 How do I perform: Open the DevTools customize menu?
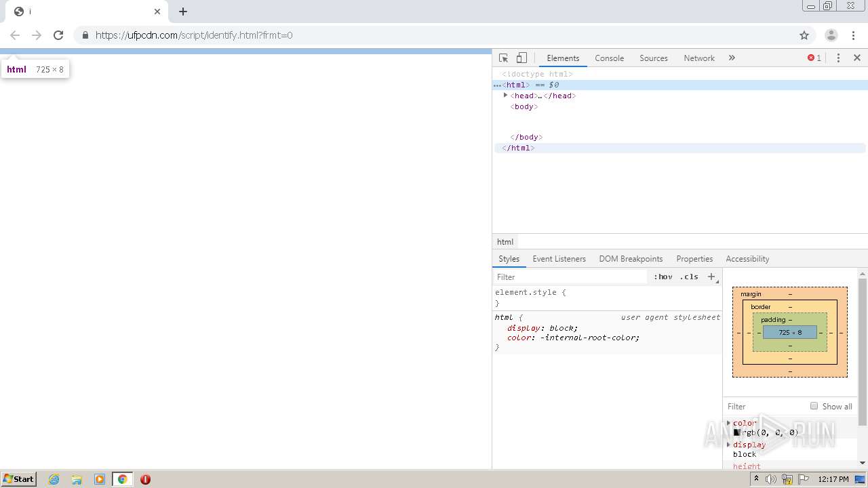(838, 58)
